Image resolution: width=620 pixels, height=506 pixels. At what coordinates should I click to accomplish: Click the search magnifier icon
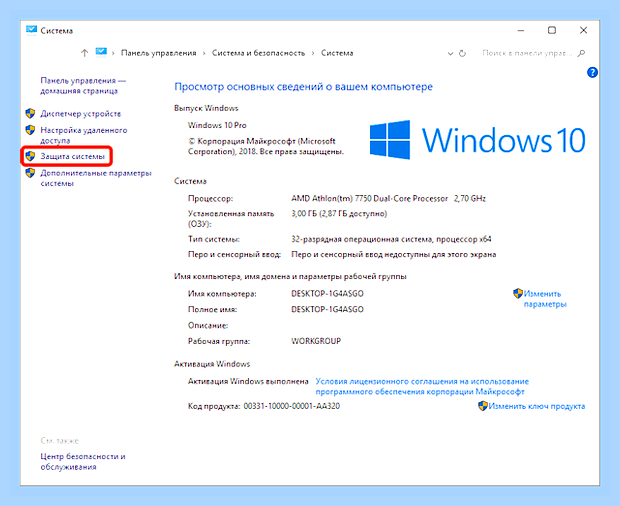(x=581, y=53)
